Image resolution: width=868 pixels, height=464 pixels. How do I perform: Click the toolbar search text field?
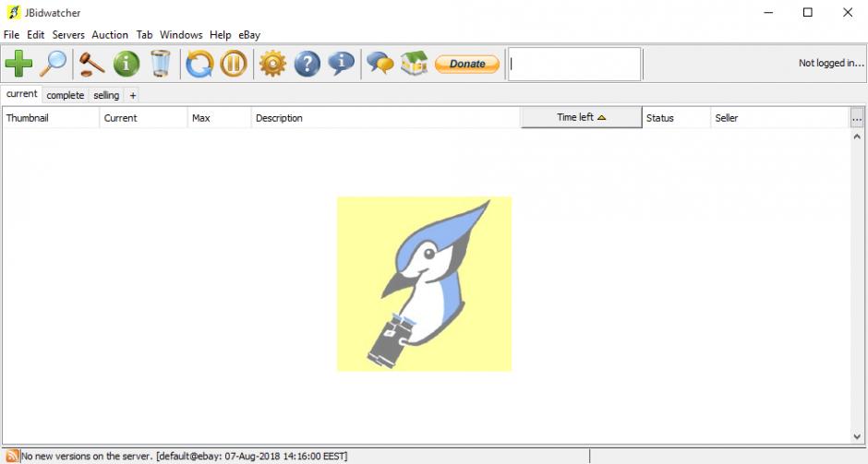tap(574, 64)
